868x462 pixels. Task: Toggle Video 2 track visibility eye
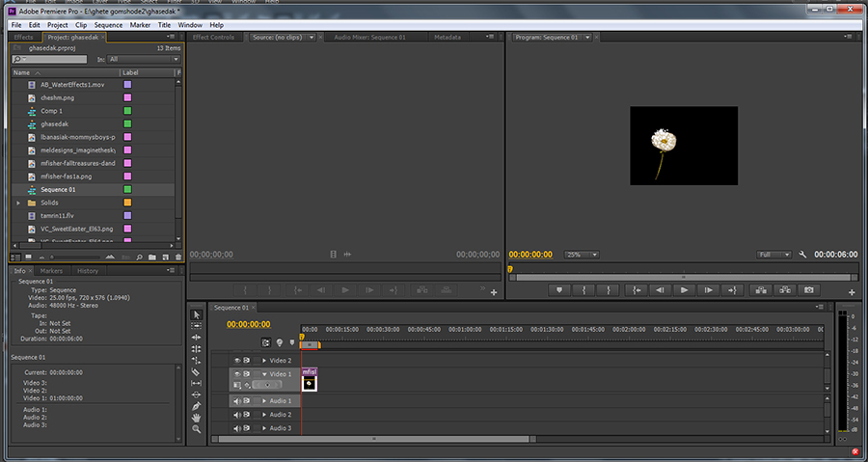pos(237,360)
